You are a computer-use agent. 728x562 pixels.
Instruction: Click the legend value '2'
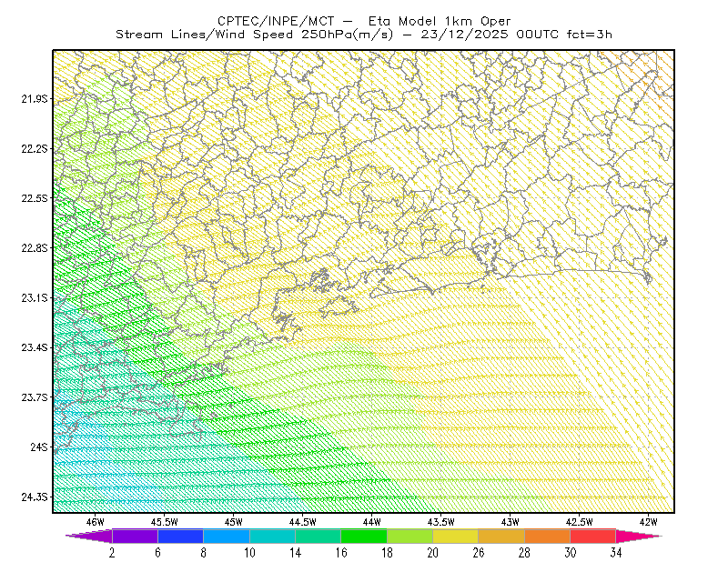click(112, 553)
